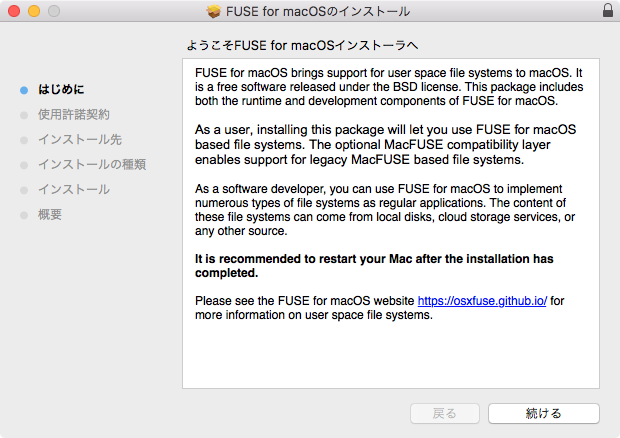The image size is (620, 438).
Task: Select the インストール先 step in sidebar
Action: coord(79,140)
